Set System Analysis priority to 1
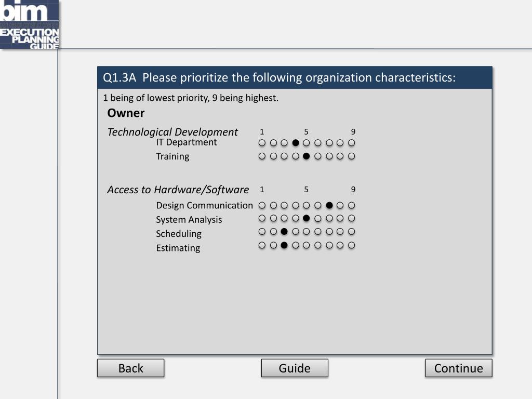The width and height of the screenshot is (532, 399). click(262, 218)
